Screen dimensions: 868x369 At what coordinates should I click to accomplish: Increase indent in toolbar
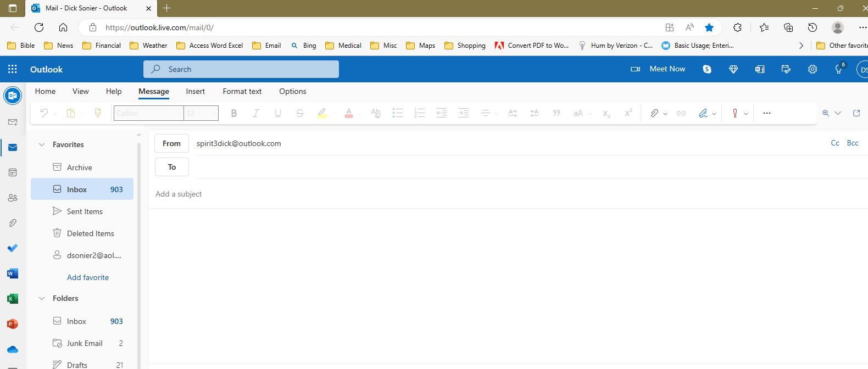[x=464, y=113]
